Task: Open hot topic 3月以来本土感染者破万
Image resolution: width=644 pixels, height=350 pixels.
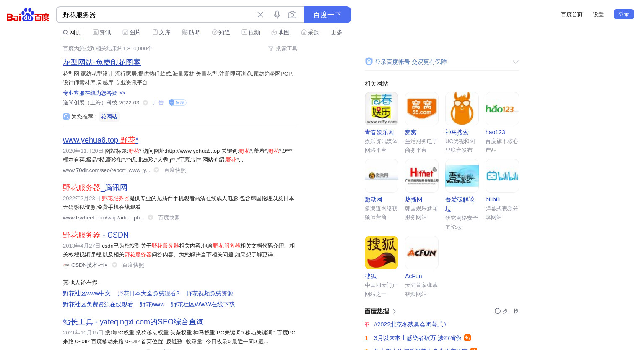Action: [x=418, y=338]
